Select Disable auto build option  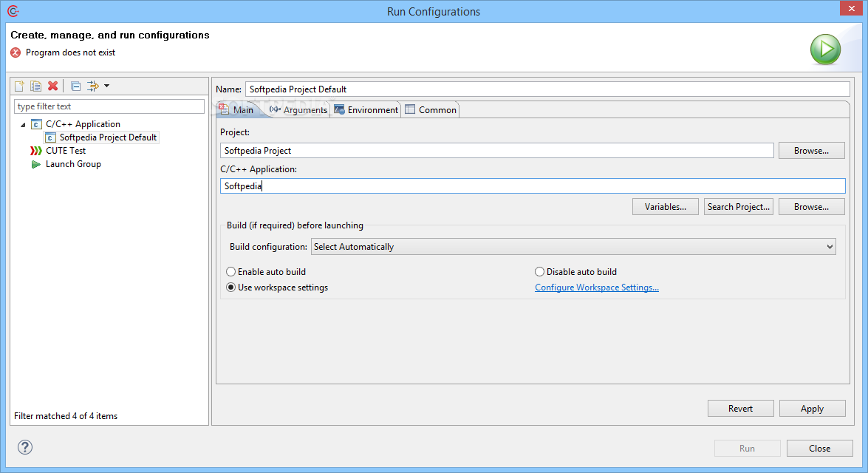click(576, 272)
